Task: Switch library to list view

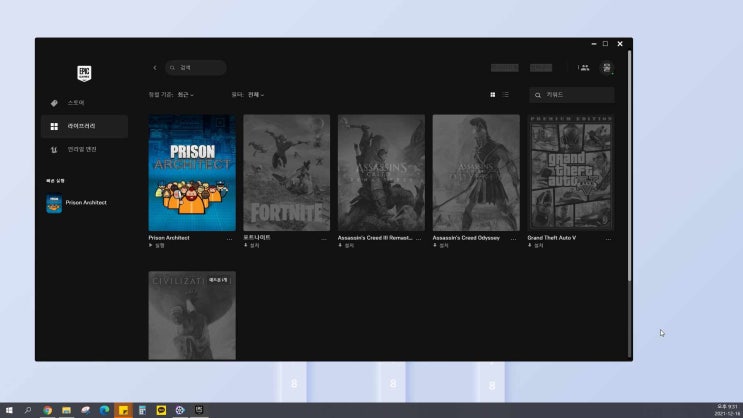Action: pyautogui.click(x=506, y=95)
